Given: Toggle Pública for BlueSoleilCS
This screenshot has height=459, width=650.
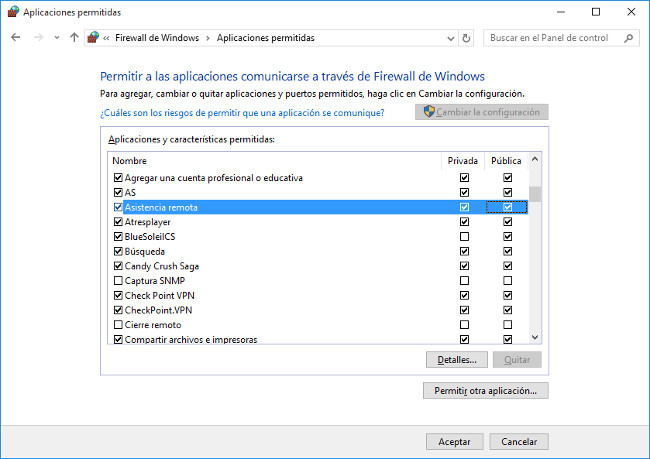Looking at the screenshot, I should [x=507, y=236].
